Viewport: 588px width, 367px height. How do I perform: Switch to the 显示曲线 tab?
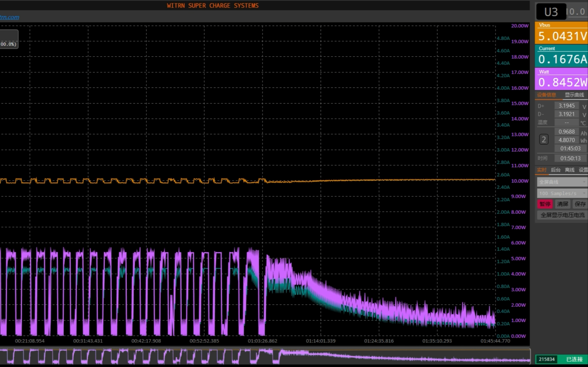574,95
